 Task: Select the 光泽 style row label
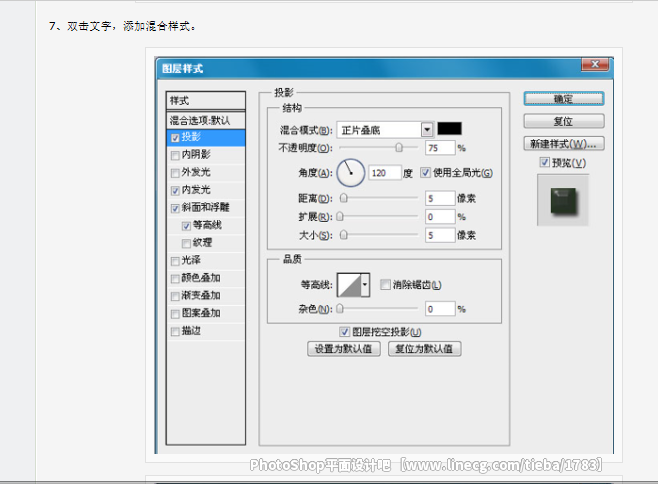tap(191, 260)
